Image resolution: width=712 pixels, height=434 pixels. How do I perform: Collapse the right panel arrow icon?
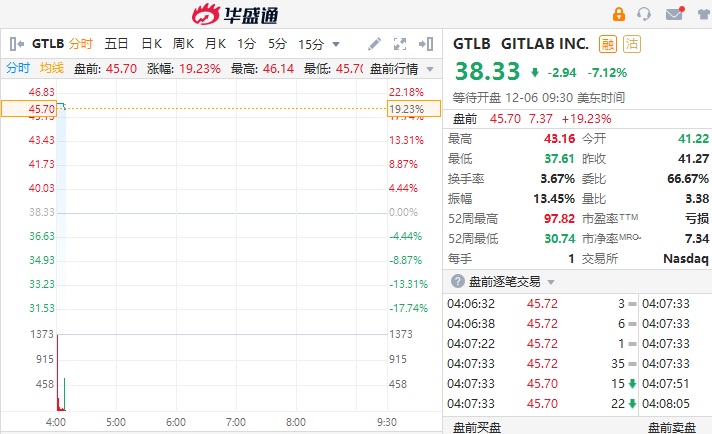pos(425,44)
